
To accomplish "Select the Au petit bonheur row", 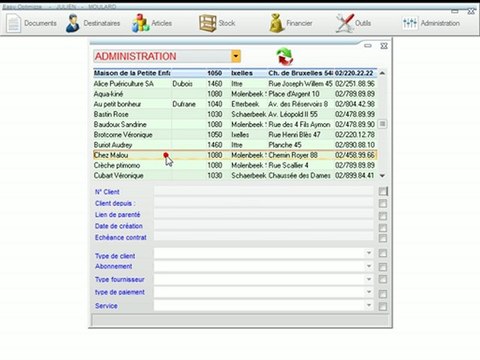I will (235, 104).
